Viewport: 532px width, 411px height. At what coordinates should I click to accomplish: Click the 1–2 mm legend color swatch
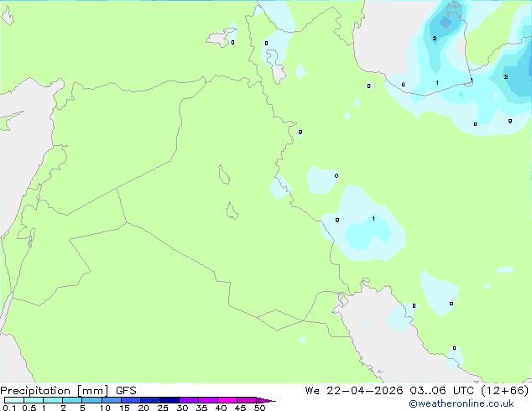click(x=53, y=400)
